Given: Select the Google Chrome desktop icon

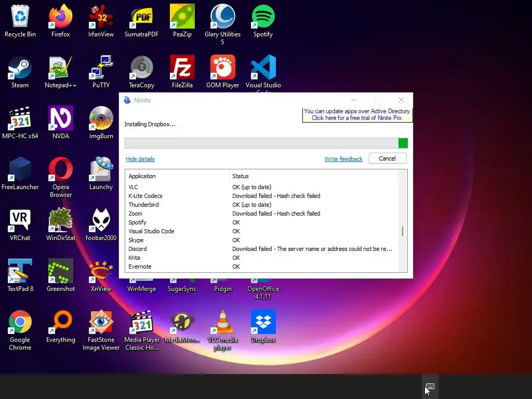Looking at the screenshot, I should (20, 322).
